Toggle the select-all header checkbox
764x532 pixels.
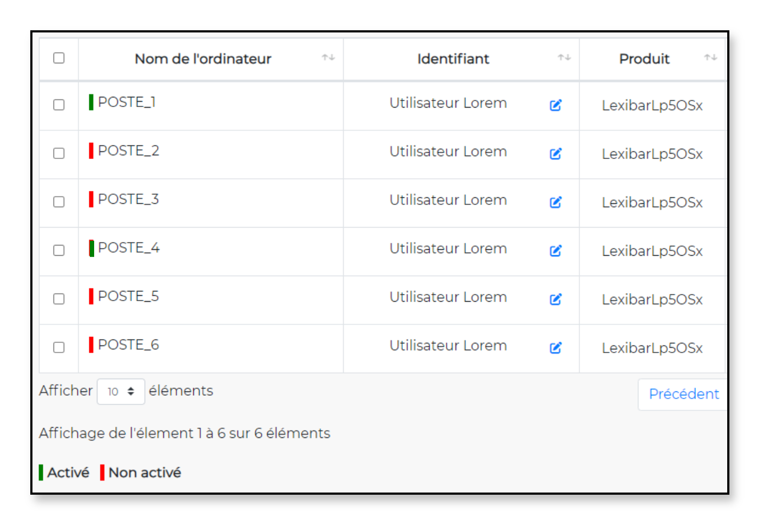click(59, 58)
